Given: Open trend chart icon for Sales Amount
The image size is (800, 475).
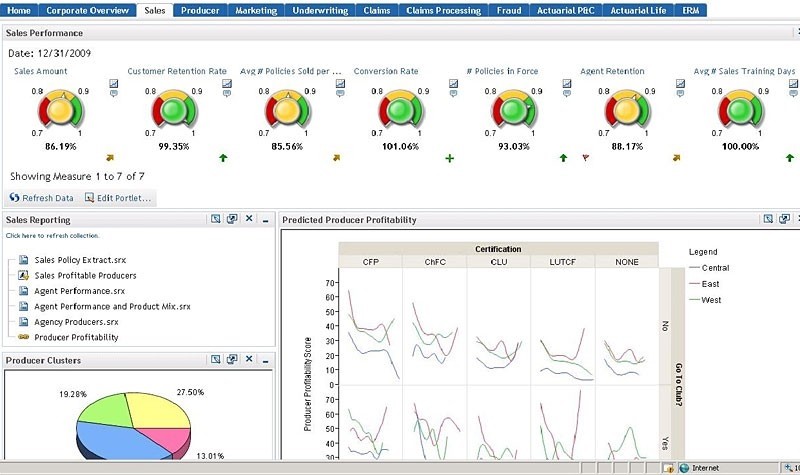Looking at the screenshot, I should (114, 83).
